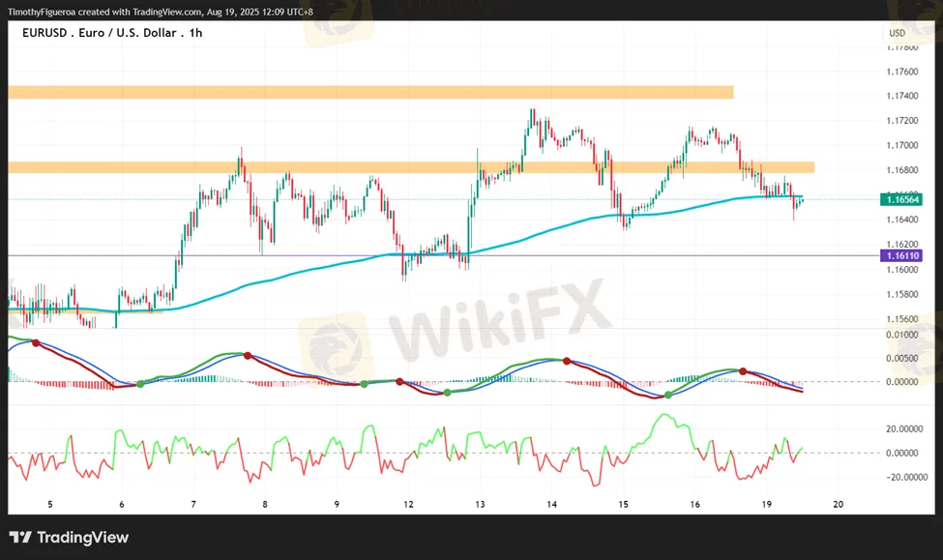
Task: Click the purple horizontal line at 1.16110
Action: tap(580, 255)
